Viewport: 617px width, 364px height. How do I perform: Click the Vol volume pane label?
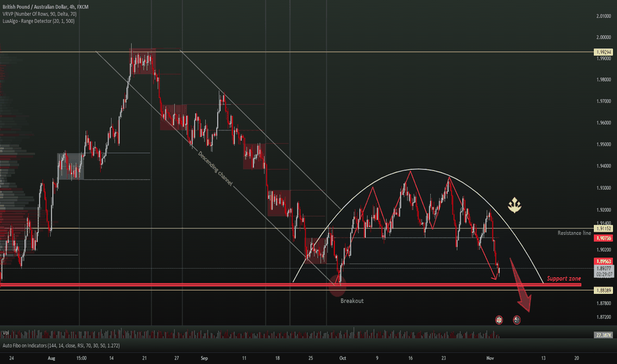point(6,333)
